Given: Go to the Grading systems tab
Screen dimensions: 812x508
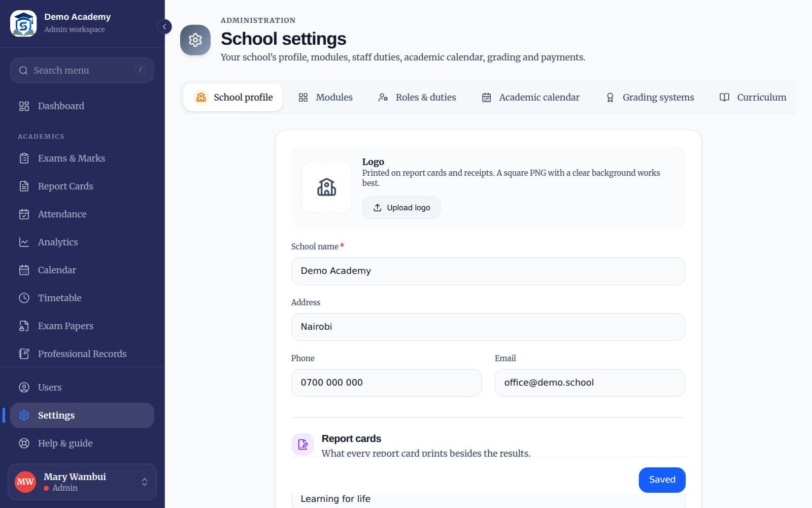Looking at the screenshot, I should coord(650,98).
